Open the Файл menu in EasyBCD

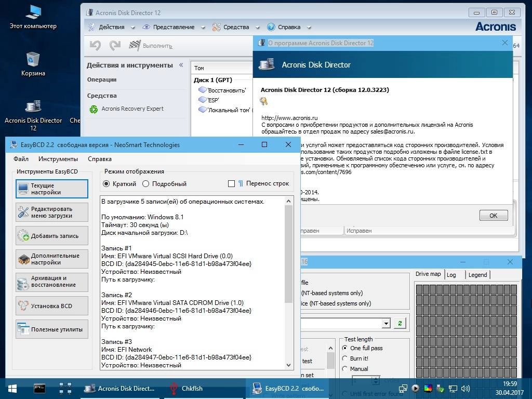click(x=21, y=159)
